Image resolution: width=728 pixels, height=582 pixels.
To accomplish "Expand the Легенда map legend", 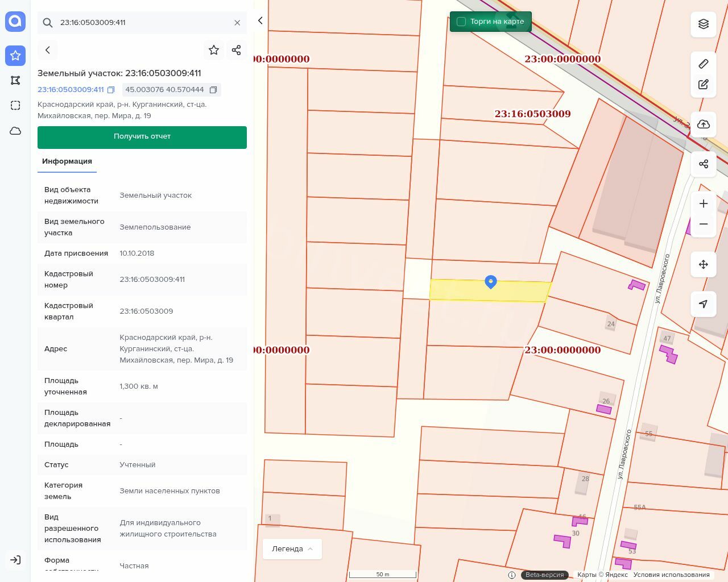I will click(x=292, y=549).
